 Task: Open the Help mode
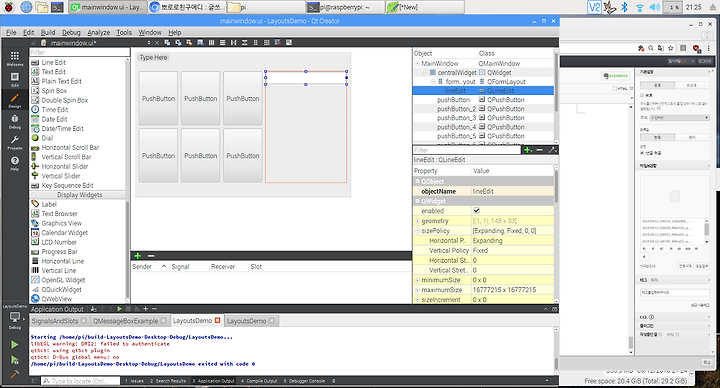tap(15, 163)
